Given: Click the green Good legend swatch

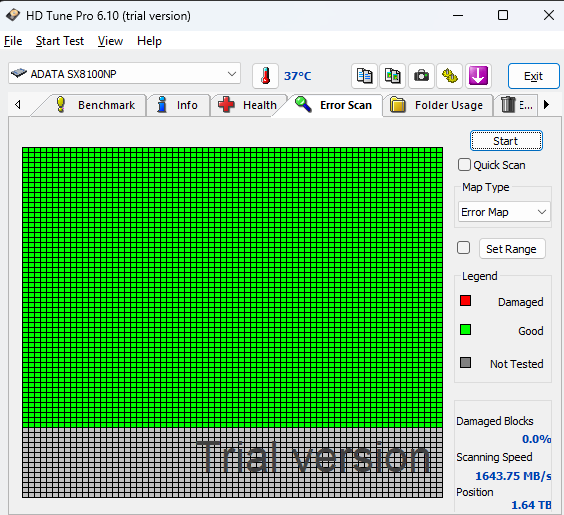Looking at the screenshot, I should [x=465, y=330].
